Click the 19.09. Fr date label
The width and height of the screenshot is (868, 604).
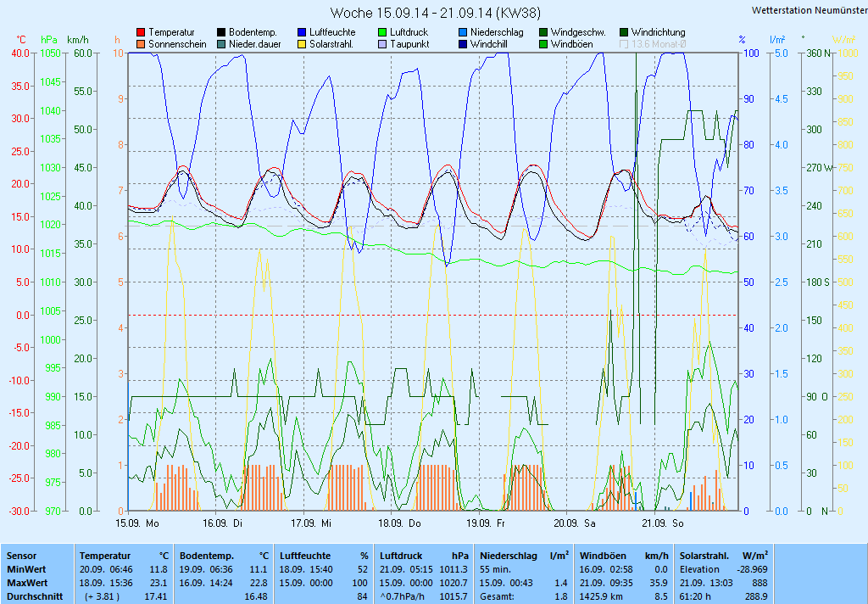pos(486,523)
